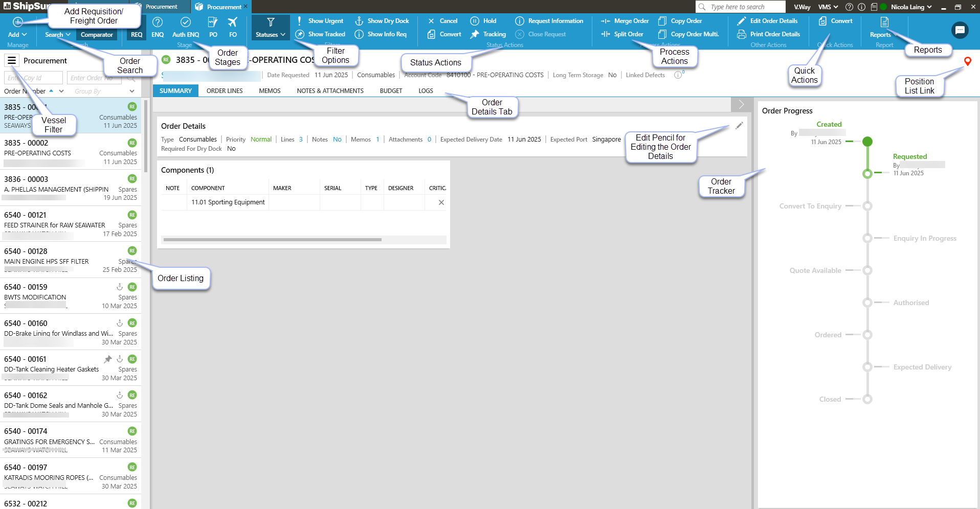Screen dimensions: 980x509
Task: Expand the Statuses dropdown
Action: click(x=271, y=34)
